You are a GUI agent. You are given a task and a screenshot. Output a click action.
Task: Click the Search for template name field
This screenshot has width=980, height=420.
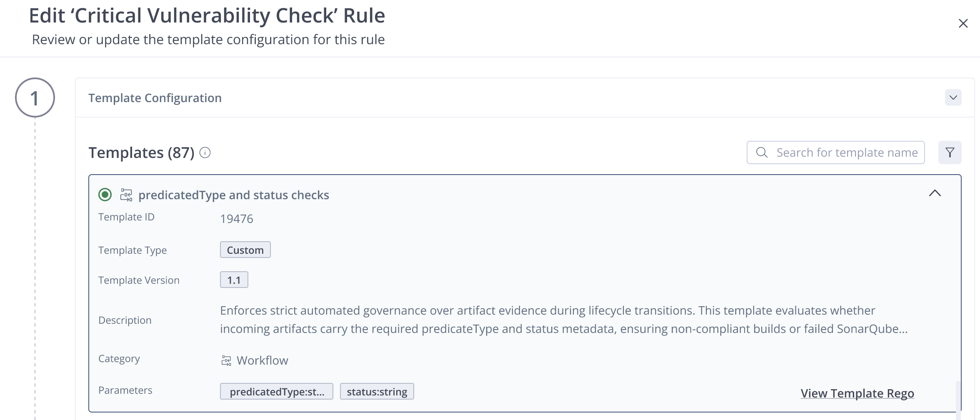click(x=836, y=152)
